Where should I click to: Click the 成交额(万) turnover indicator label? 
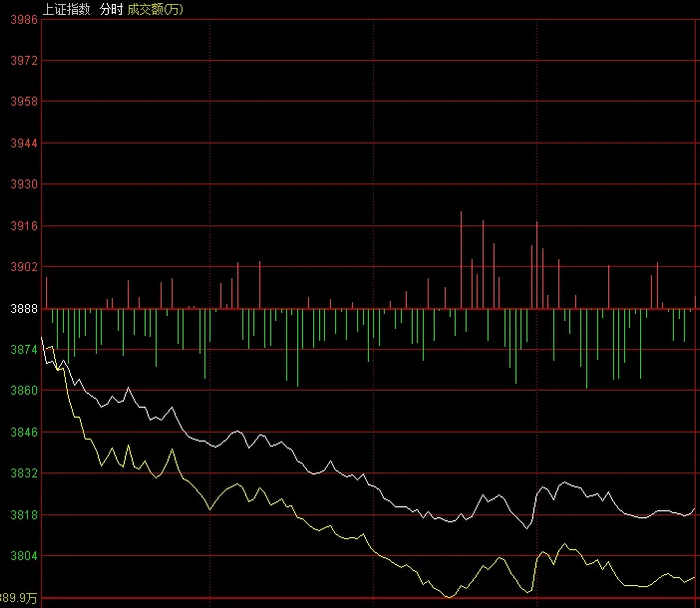click(155, 9)
